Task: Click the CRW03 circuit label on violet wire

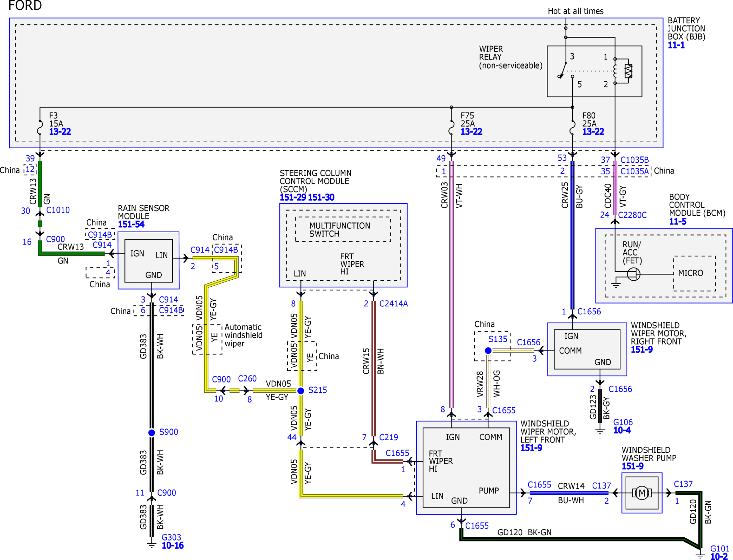Action: pos(444,195)
